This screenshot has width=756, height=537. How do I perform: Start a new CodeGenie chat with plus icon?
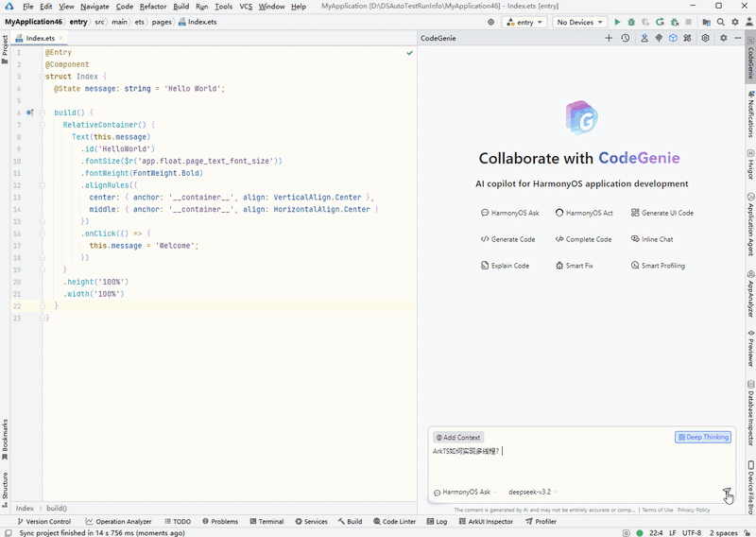pyautogui.click(x=609, y=39)
